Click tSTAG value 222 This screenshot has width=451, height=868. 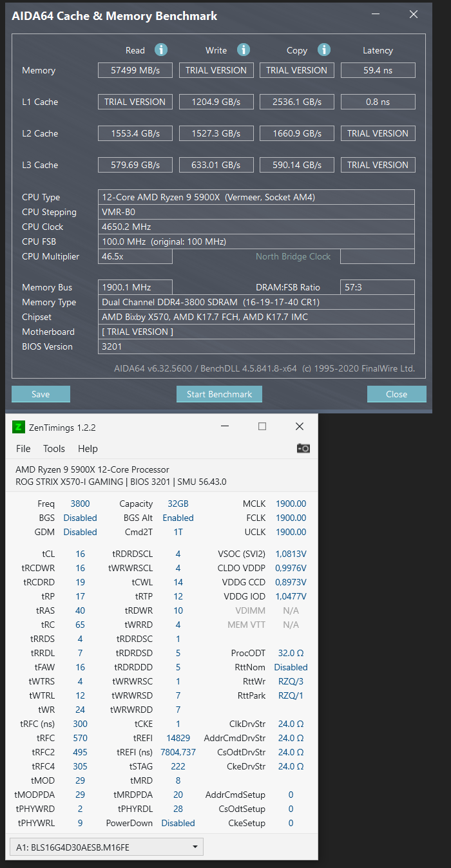point(178,766)
